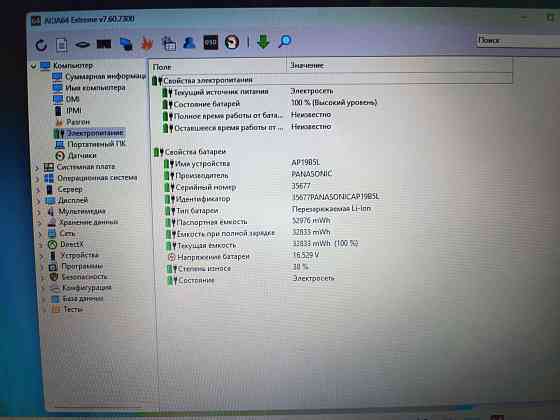Expand the Дисплей node arrow
This screenshot has width=560, height=420.
tap(39, 201)
